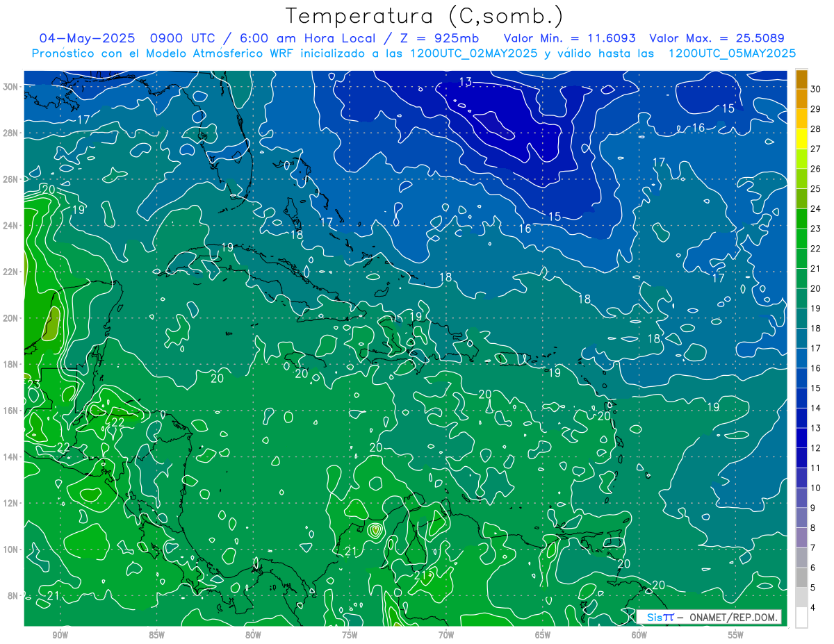This screenshot has width=834, height=644.
Task: Pick the colorbar segment between 16 and 17
Action: 801,358
